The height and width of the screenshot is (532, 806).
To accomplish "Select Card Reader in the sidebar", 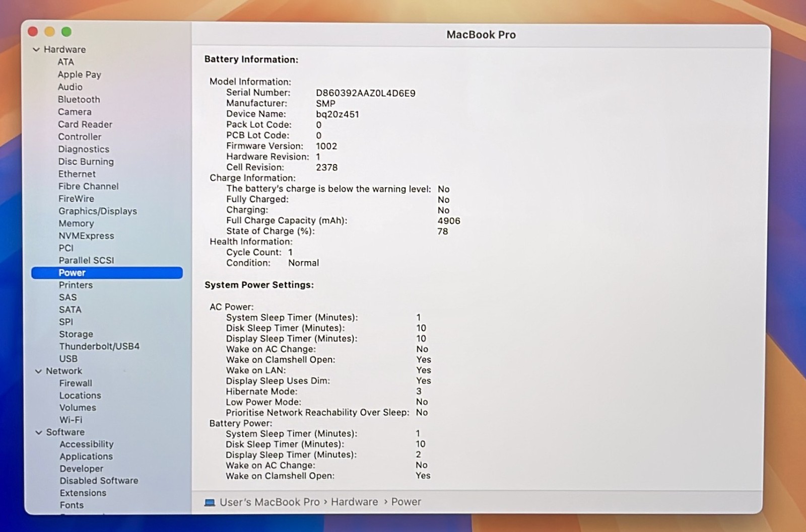I will coord(85,124).
